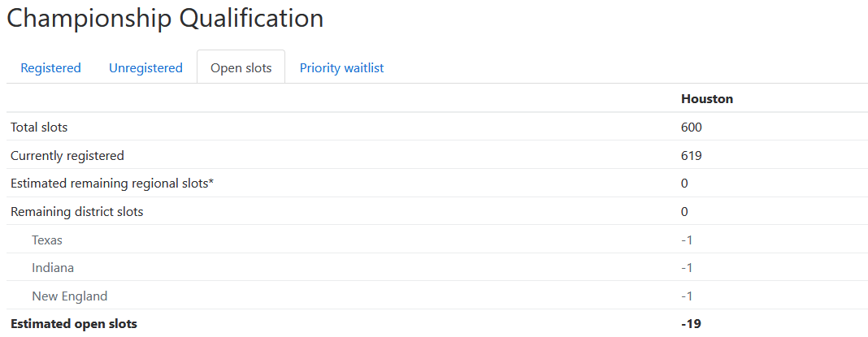Click the Estimated open slots label
Viewport: 868px width, 337px height.
point(74,324)
